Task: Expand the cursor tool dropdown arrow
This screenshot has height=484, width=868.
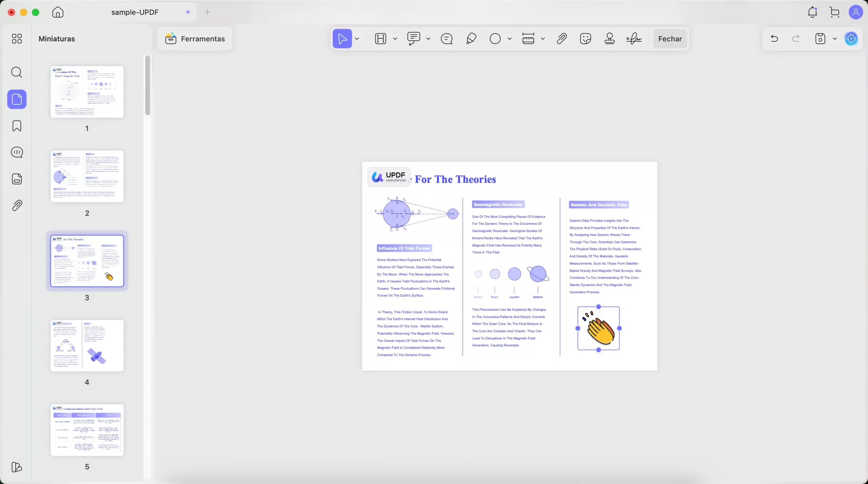Action: click(357, 39)
